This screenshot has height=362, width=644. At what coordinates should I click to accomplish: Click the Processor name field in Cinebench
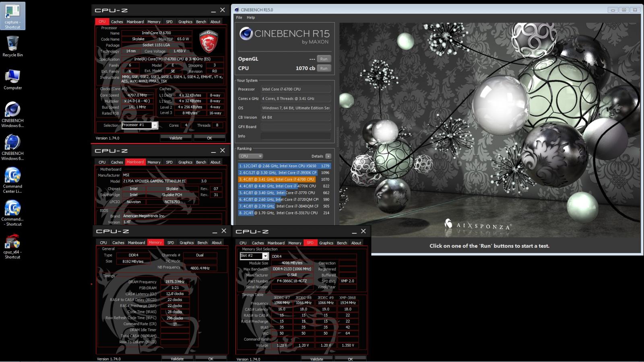(x=296, y=89)
